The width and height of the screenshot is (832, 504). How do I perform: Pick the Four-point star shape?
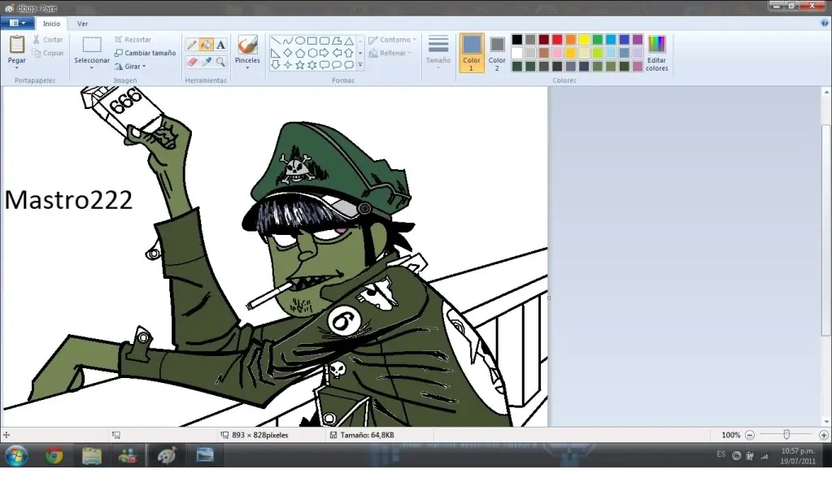point(288,65)
